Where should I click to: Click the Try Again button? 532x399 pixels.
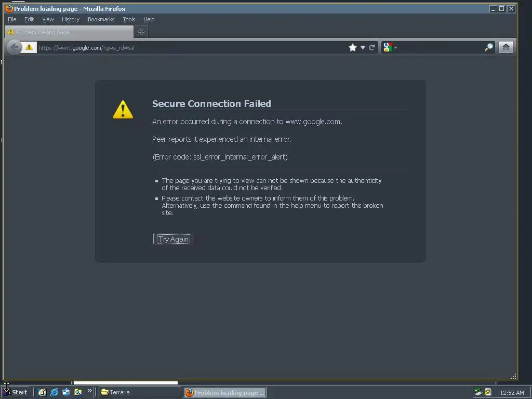(x=173, y=239)
